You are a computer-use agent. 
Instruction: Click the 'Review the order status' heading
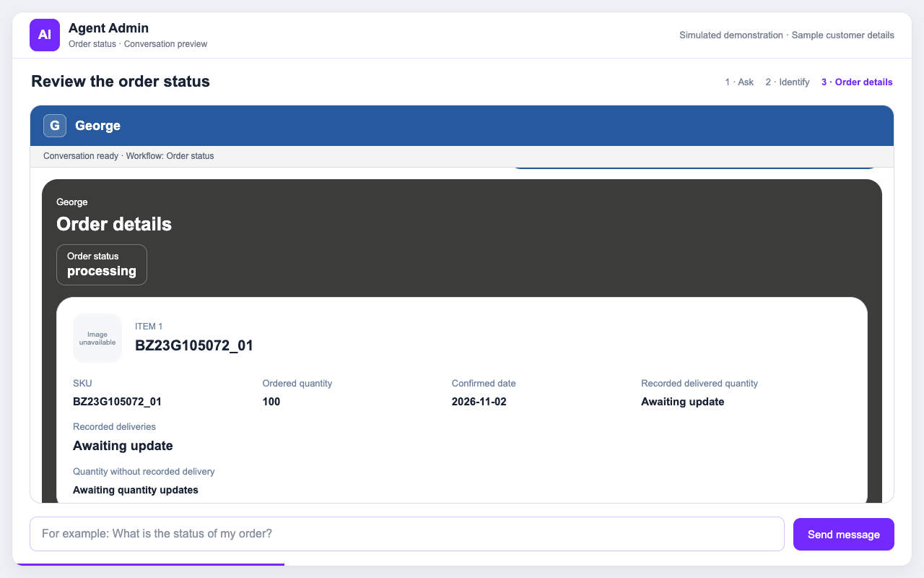point(121,82)
